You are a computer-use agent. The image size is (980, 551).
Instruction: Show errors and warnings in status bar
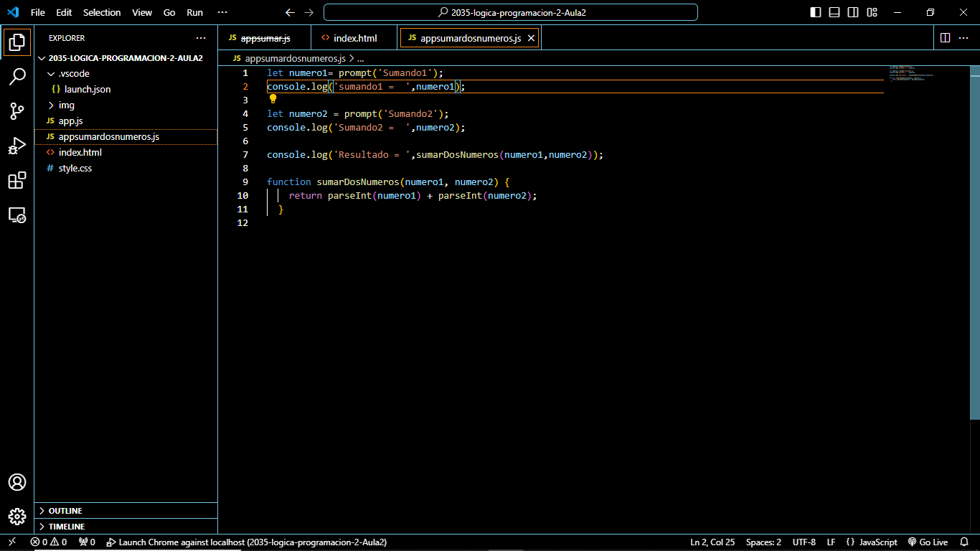pos(49,542)
